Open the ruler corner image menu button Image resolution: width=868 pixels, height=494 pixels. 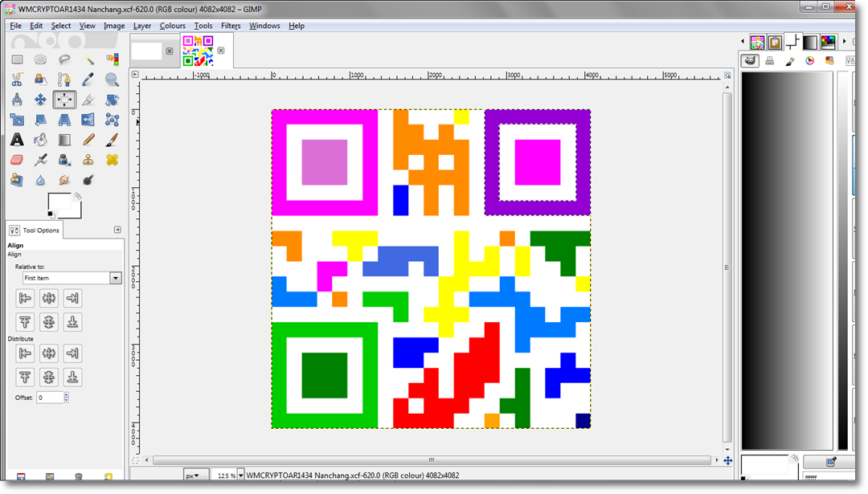[x=135, y=74]
